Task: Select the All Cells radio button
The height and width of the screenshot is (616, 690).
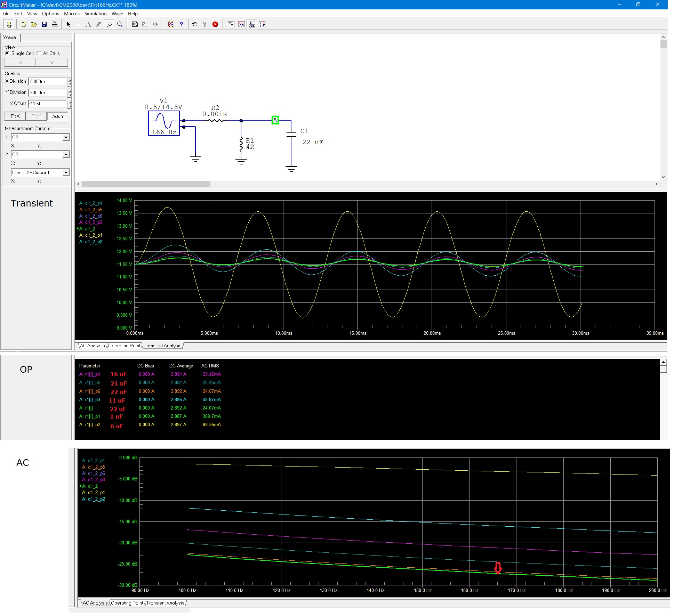Action: pyautogui.click(x=39, y=53)
